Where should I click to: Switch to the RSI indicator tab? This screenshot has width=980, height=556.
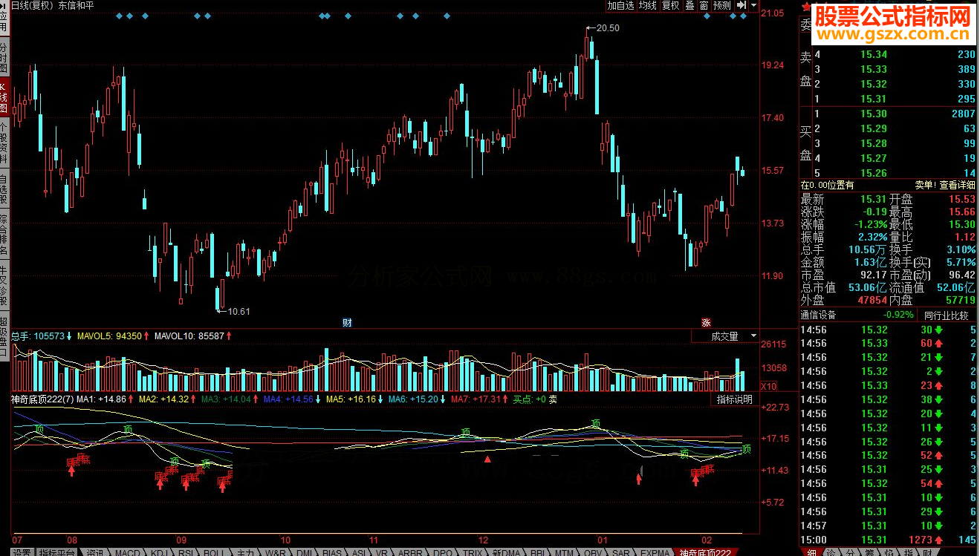click(x=186, y=552)
